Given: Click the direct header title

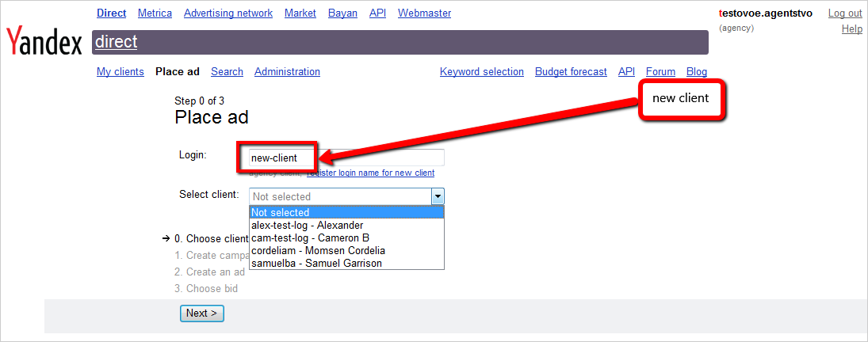Looking at the screenshot, I should click(x=117, y=42).
